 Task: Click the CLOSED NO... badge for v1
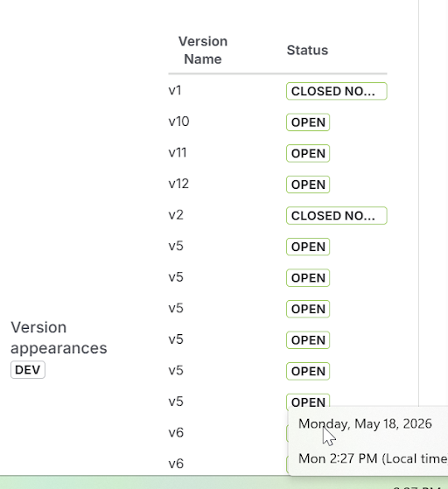(337, 91)
